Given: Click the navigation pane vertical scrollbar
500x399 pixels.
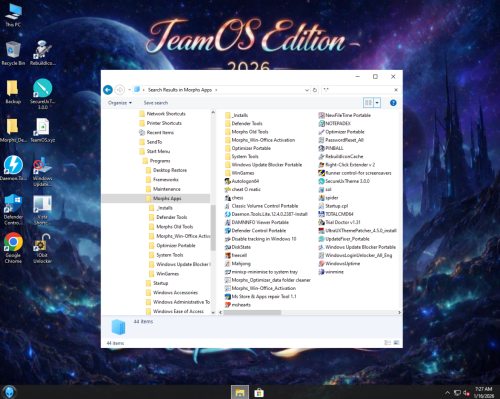Looking at the screenshot, I should tap(213, 227).
